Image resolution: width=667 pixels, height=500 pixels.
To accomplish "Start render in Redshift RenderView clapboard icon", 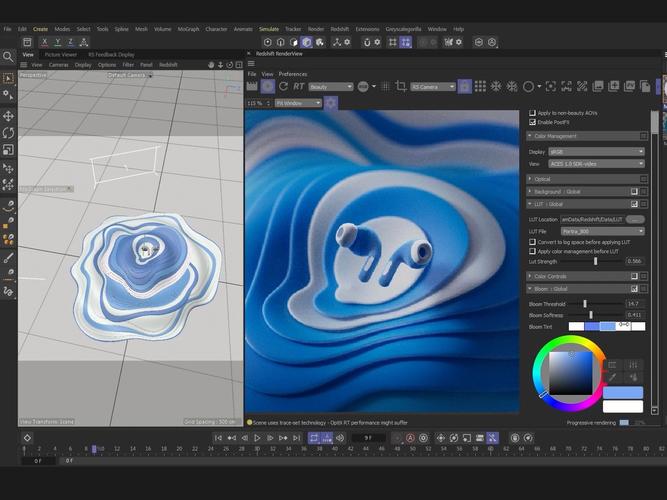I will [252, 86].
